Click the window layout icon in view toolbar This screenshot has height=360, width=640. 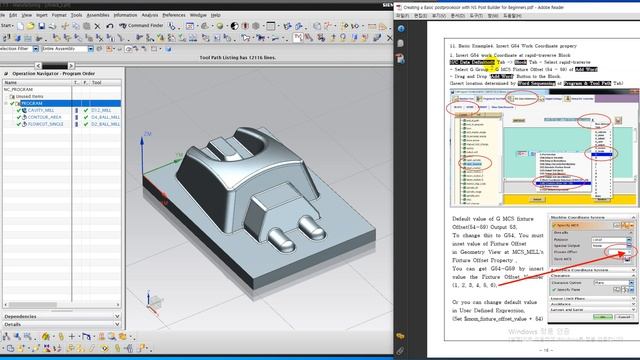pyautogui.click(x=270, y=26)
